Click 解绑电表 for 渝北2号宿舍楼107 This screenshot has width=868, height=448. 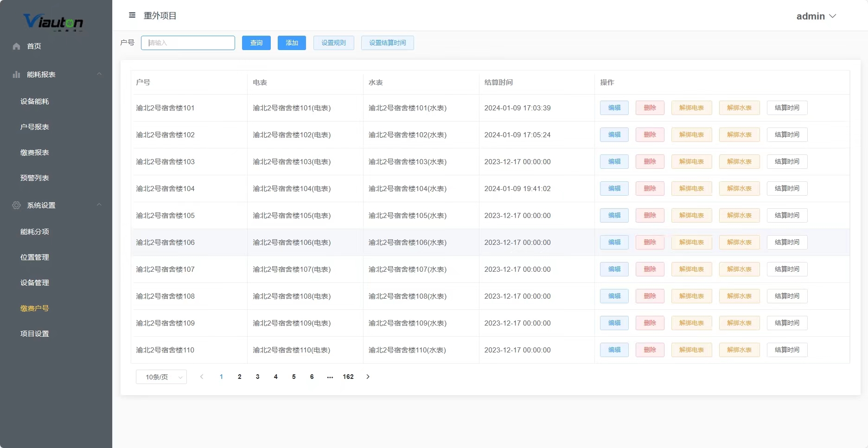692,269
